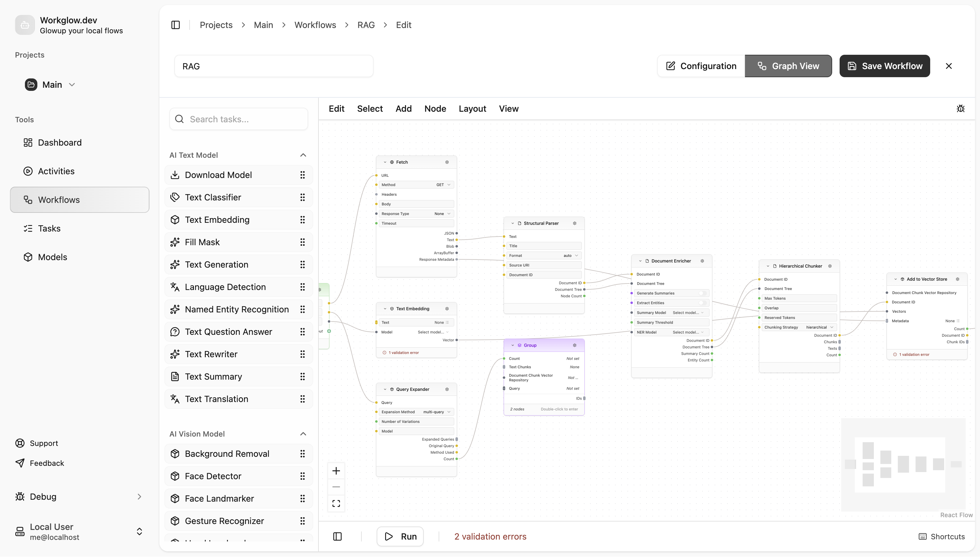The image size is (980, 557).
Task: Click the Save Workflow button
Action: [884, 66]
